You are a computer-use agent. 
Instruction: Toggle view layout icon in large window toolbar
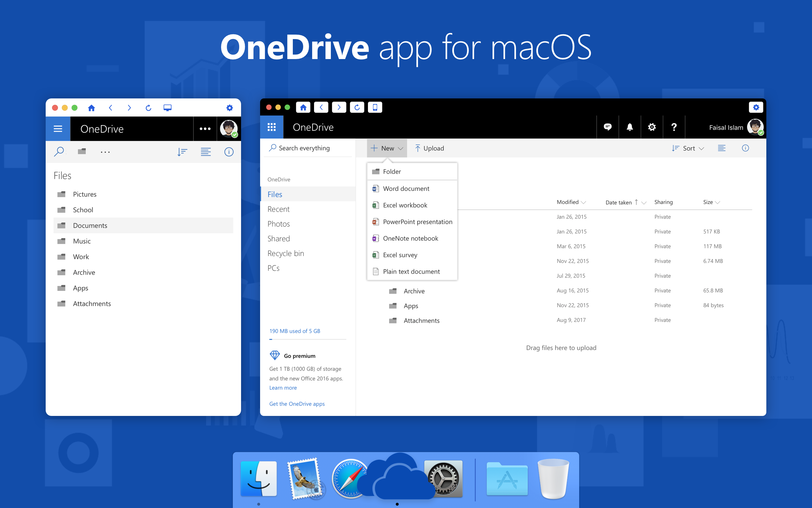click(722, 148)
